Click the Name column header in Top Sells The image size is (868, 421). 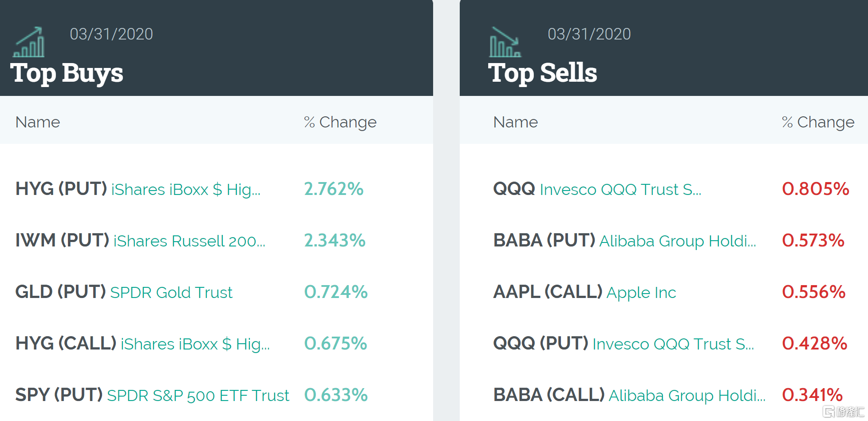pos(515,122)
